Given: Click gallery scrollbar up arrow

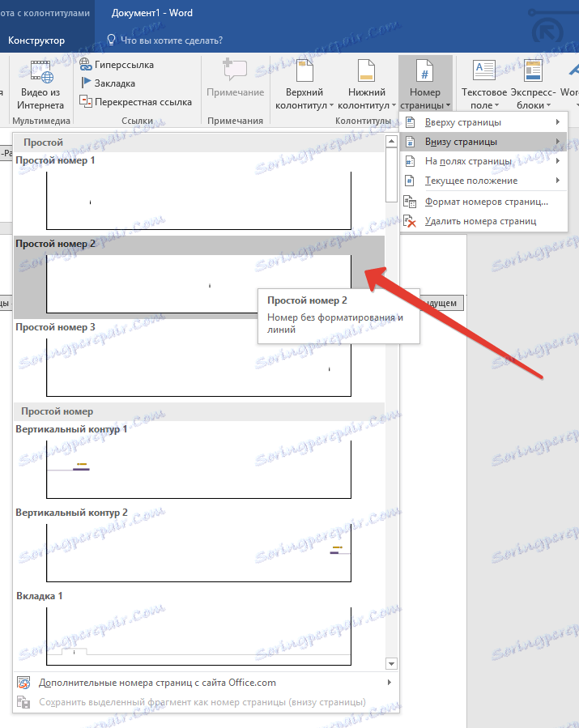Looking at the screenshot, I should (391, 141).
